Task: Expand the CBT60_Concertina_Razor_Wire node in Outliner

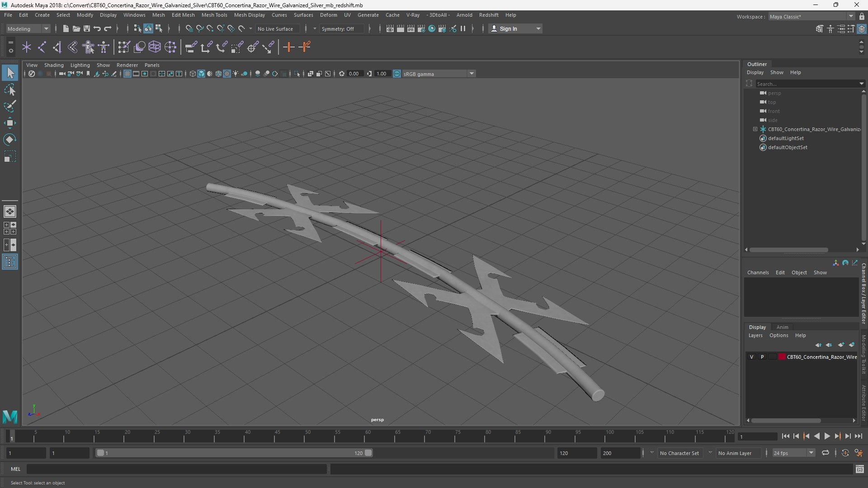Action: click(x=755, y=129)
